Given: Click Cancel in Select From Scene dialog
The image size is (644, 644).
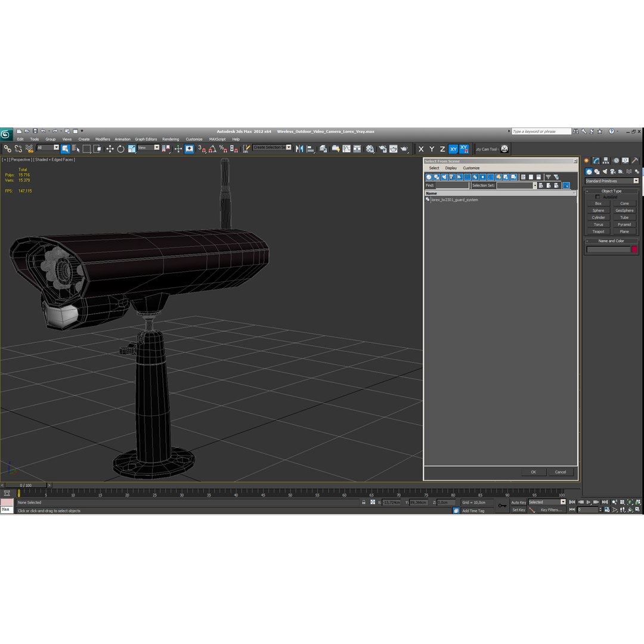Looking at the screenshot, I should [x=560, y=472].
